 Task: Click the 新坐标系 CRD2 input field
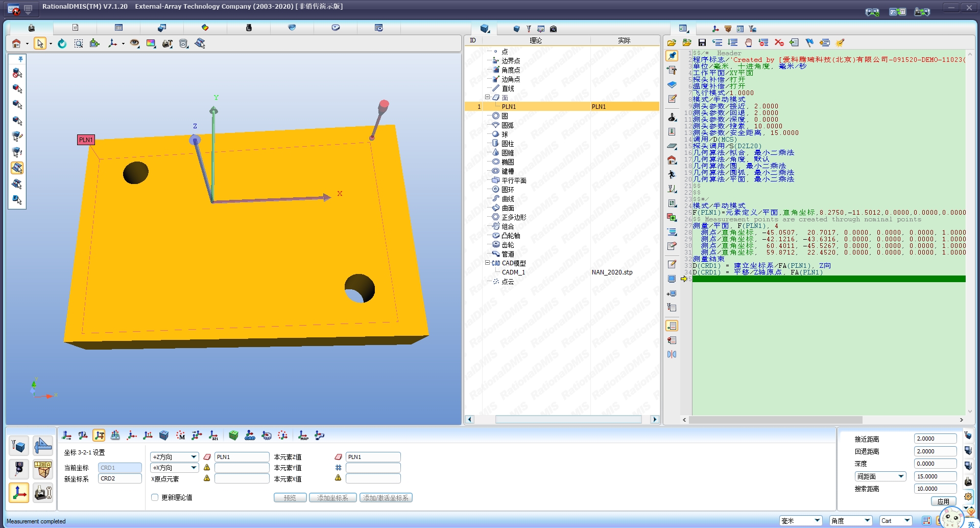click(x=120, y=478)
